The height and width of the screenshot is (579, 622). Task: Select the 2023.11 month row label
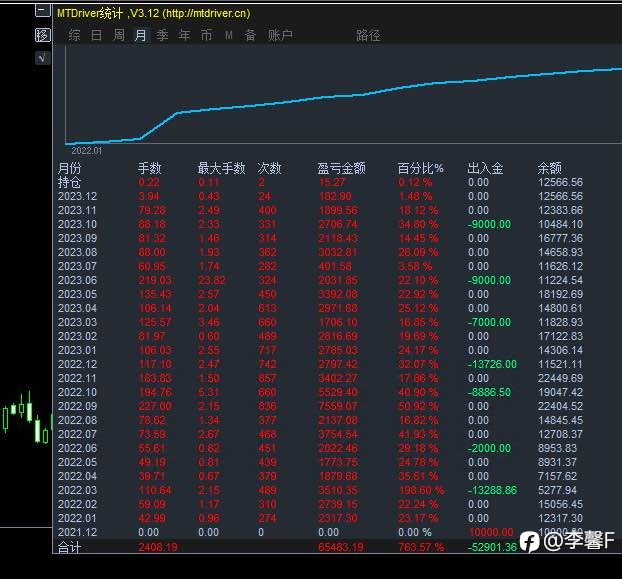point(77,210)
